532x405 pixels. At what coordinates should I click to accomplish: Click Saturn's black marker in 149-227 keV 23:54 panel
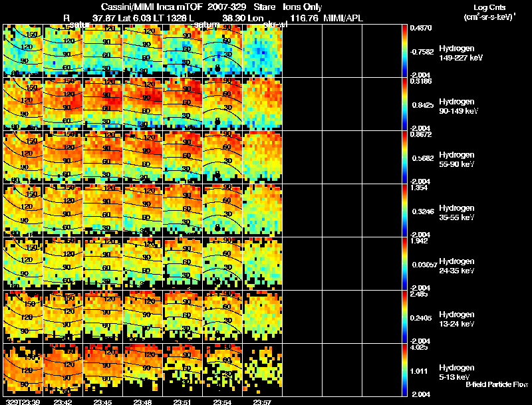tap(217, 68)
